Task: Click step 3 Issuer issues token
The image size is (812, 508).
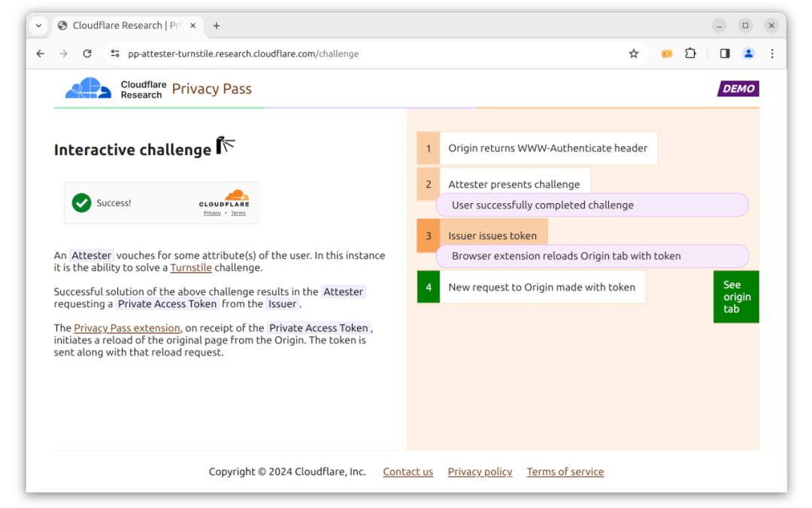Action: [x=482, y=236]
